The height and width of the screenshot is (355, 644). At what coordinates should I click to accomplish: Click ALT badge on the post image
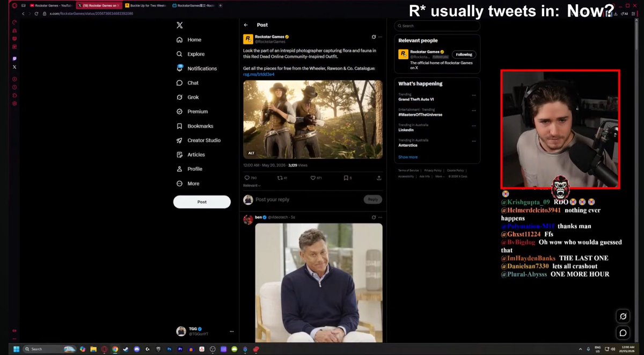pyautogui.click(x=251, y=153)
